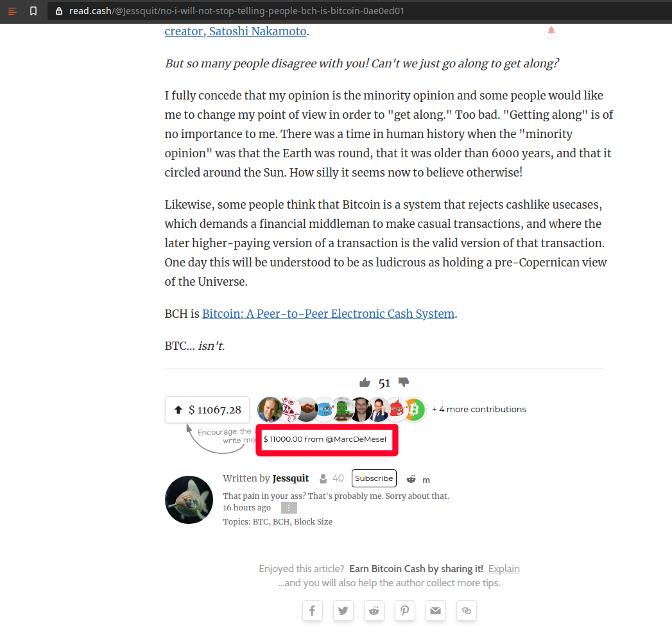Open the three-dot options menu by the timestamp

289,508
